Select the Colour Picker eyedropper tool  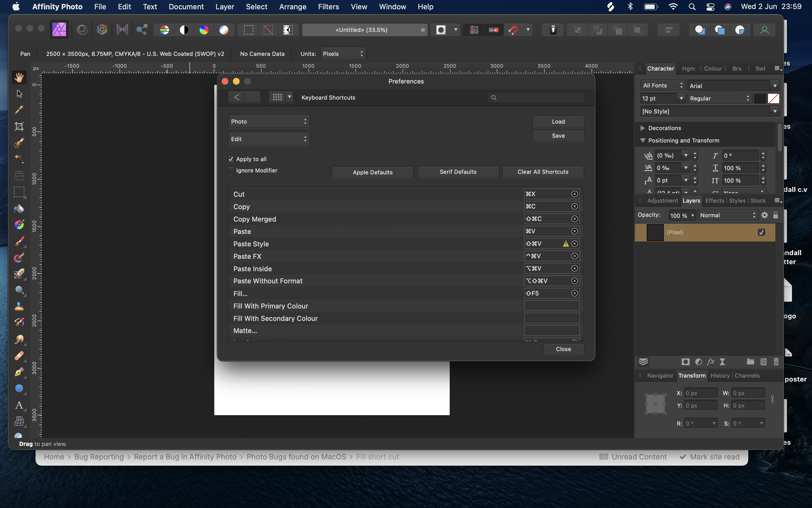coord(19,110)
